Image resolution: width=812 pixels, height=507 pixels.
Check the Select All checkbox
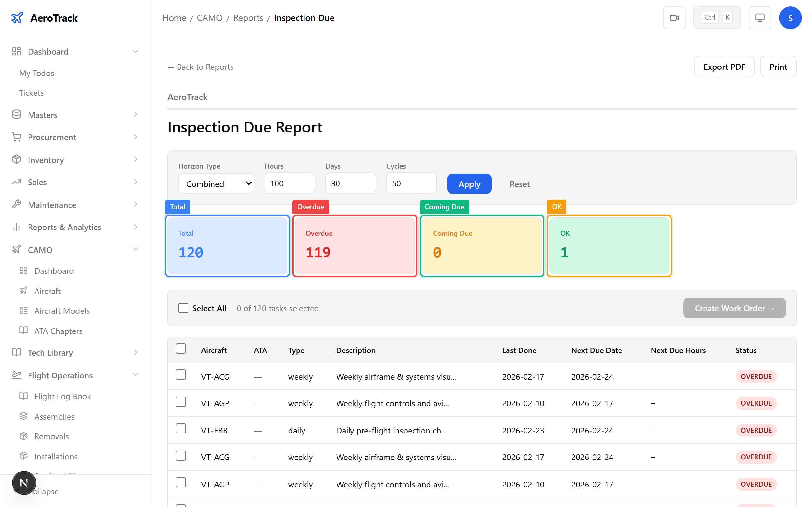pos(183,308)
